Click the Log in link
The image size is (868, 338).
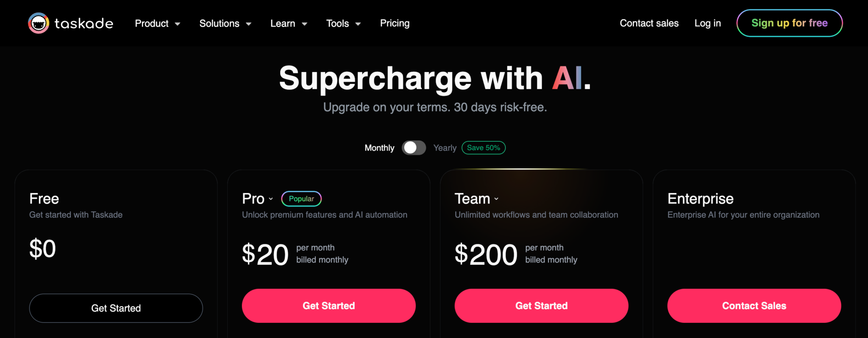[707, 23]
